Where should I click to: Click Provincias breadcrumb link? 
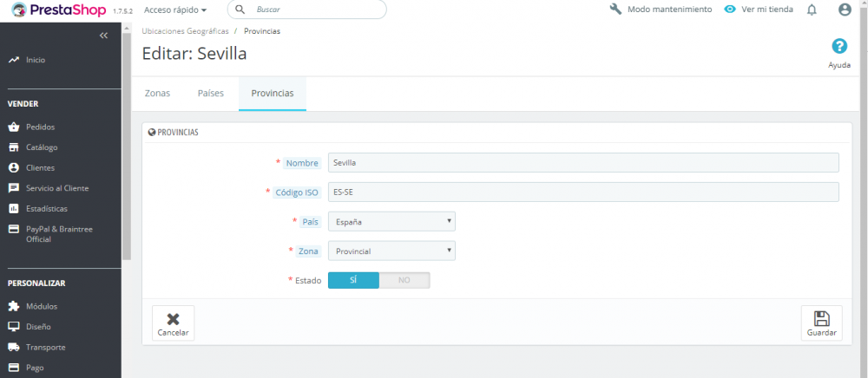click(x=262, y=31)
